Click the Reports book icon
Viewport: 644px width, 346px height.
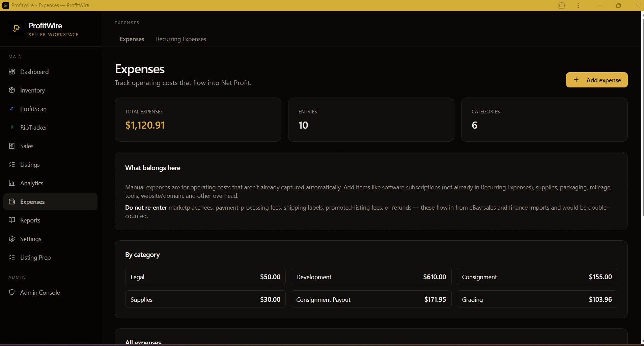(x=12, y=220)
